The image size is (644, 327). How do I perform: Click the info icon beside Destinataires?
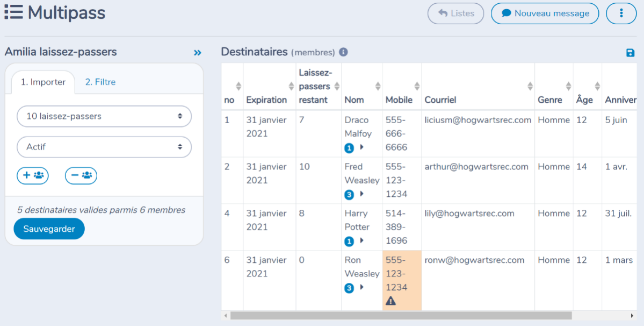pyautogui.click(x=343, y=52)
